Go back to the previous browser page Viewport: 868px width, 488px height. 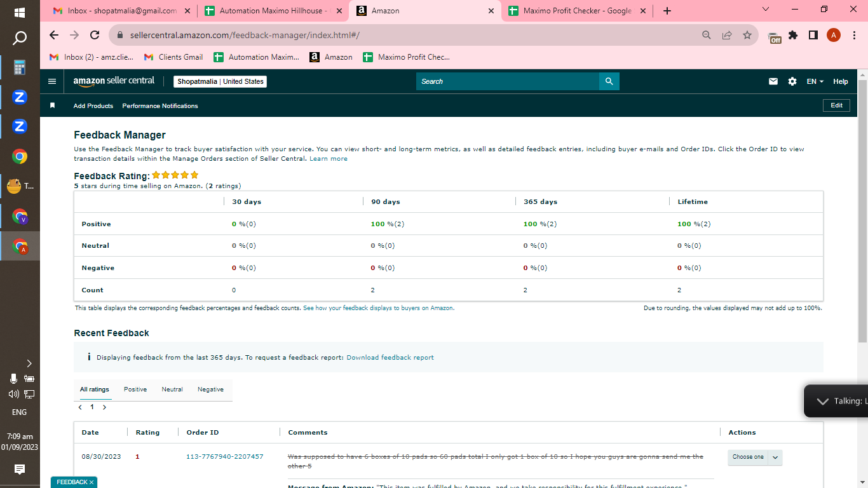point(53,36)
